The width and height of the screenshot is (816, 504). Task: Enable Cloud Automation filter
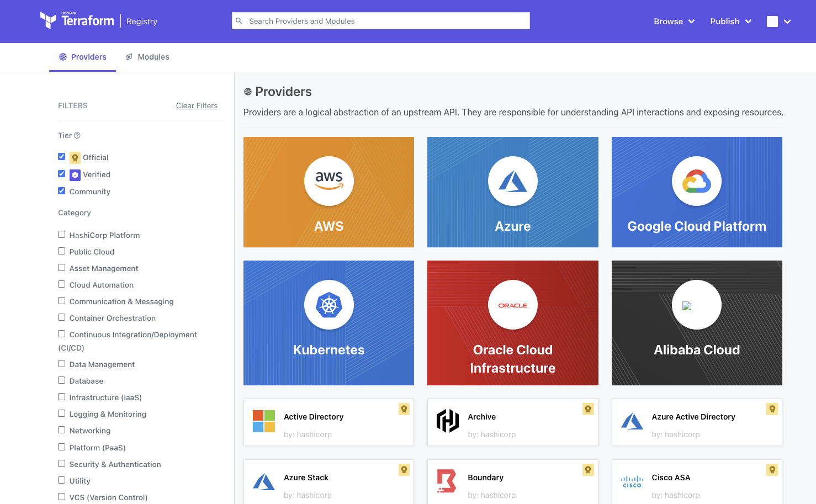coord(62,284)
